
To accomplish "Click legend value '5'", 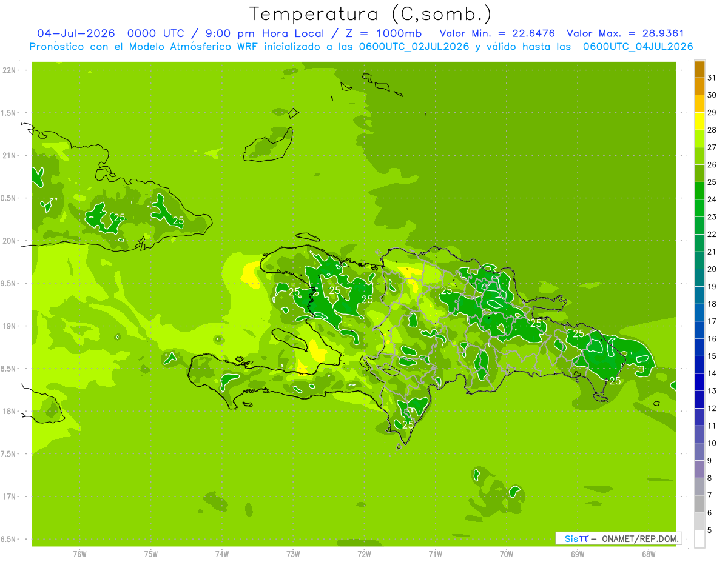I will 710,530.
